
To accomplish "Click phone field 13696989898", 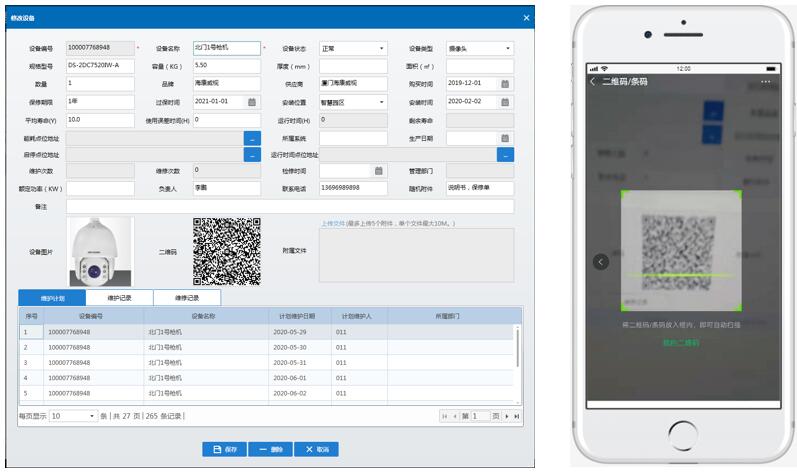I will point(353,188).
